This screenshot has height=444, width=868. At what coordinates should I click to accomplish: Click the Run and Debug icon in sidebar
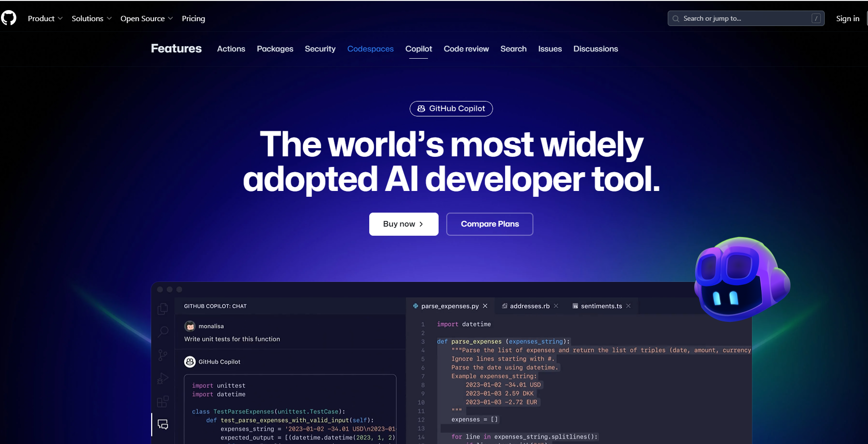pos(163,379)
